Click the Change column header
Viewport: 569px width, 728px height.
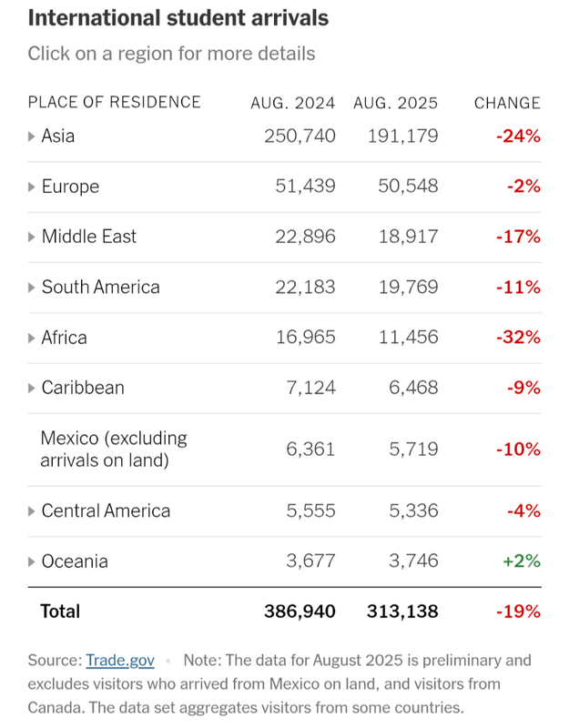coord(507,103)
